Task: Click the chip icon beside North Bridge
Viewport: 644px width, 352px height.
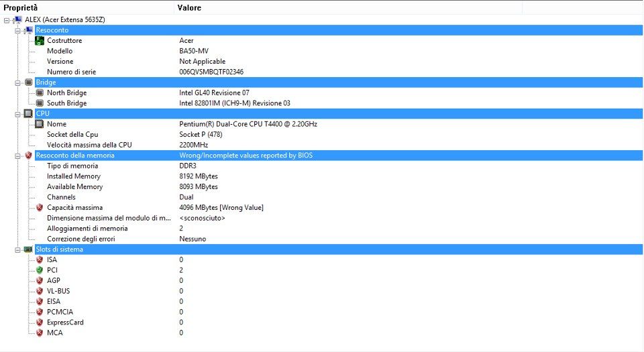Action: click(40, 93)
